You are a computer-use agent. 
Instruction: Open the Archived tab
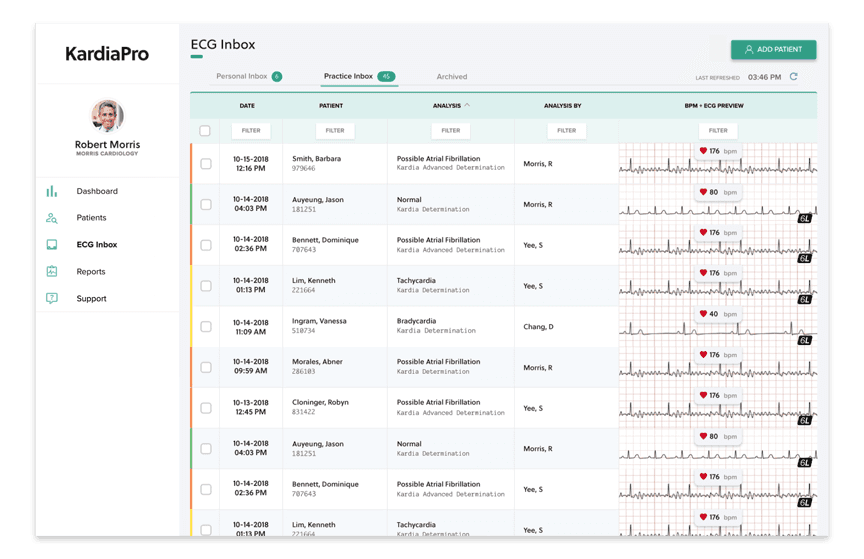[x=451, y=77]
